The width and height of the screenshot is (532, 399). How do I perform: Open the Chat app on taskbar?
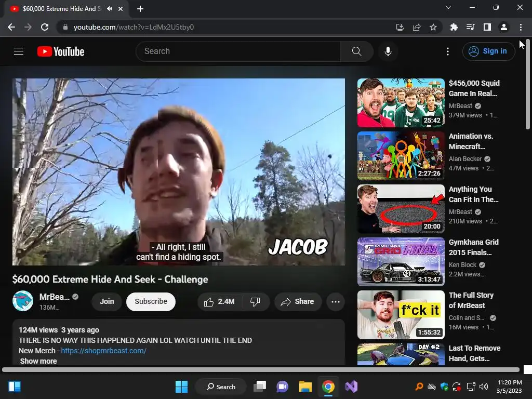[282, 387]
